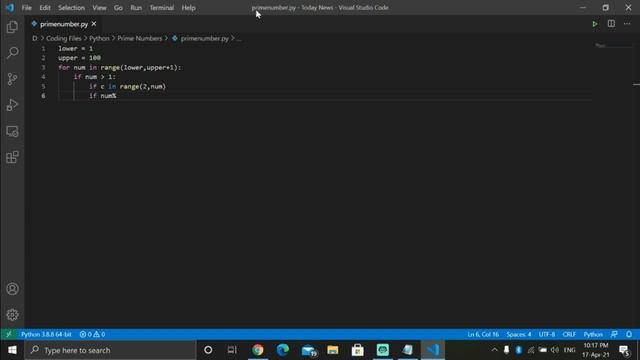Open notifications bell in status bar
This screenshot has width=640, height=360.
[629, 334]
